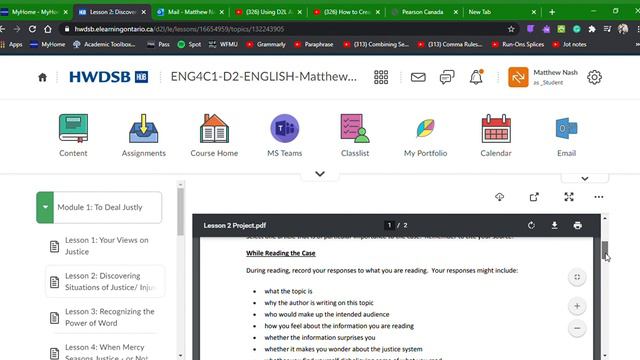
Task: Open message alerts envelope icon
Action: pos(418,77)
